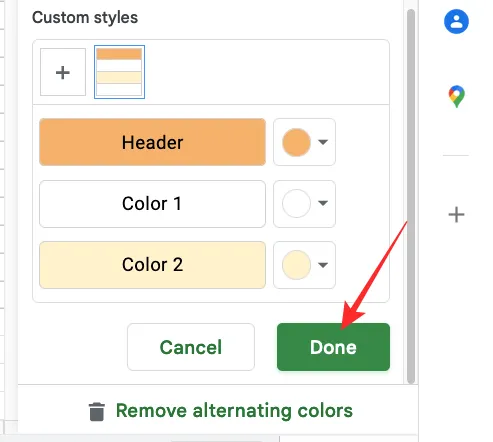Open the Contacts side panel icon
The height and width of the screenshot is (442, 493).
pyautogui.click(x=456, y=22)
